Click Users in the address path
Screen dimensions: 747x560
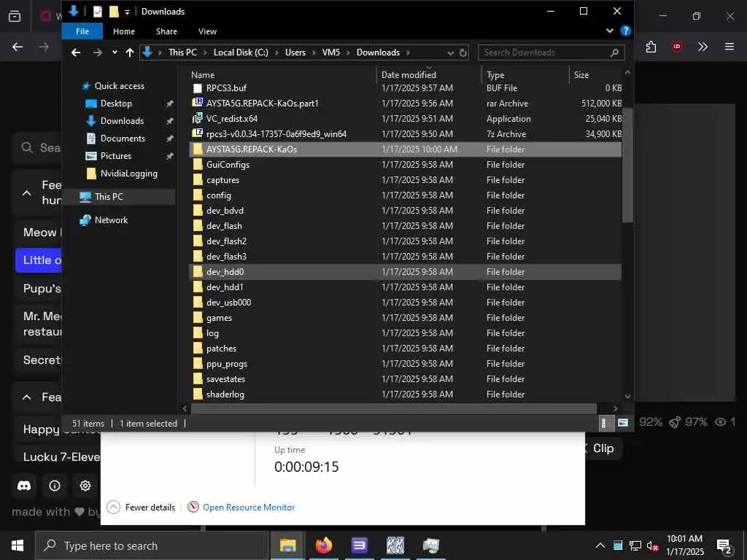[295, 52]
